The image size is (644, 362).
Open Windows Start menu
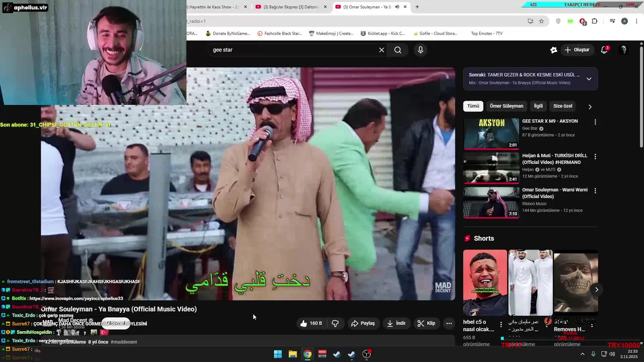[x=278, y=354]
